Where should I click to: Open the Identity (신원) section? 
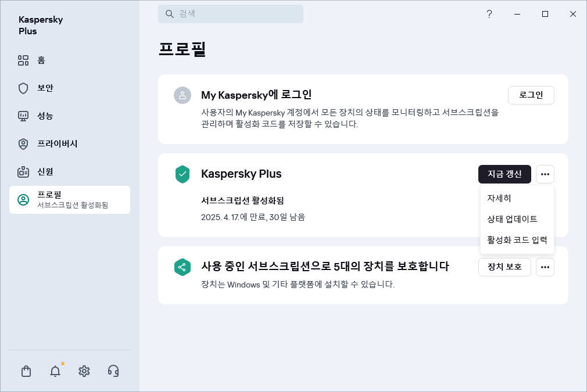coord(45,172)
